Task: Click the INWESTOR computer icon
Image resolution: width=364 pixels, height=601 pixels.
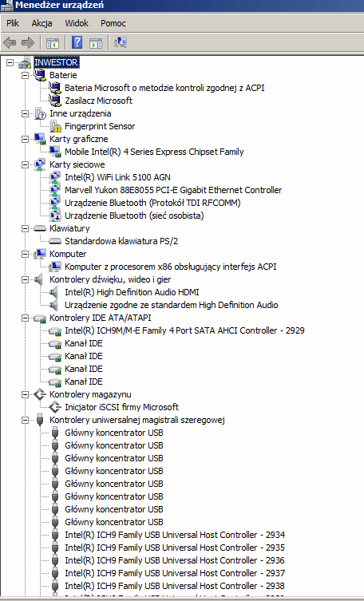Action: (x=25, y=62)
